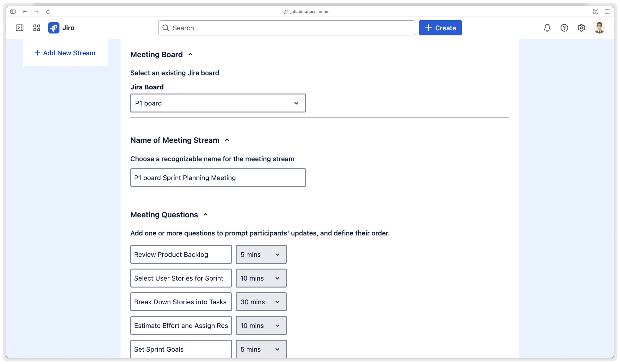Open browser split view icon at top right

click(607, 12)
